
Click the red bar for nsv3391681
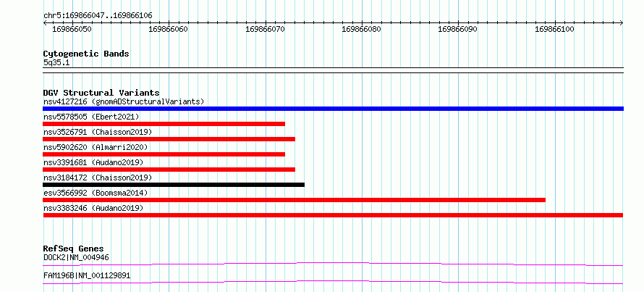[x=169, y=170]
